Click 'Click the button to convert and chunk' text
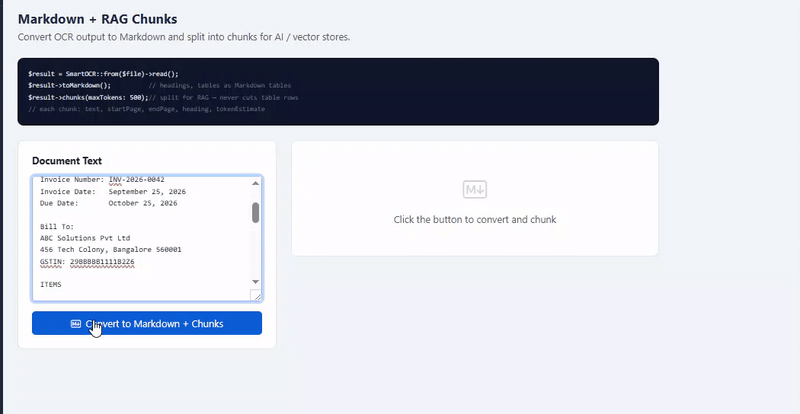The image size is (800, 414). point(474,220)
